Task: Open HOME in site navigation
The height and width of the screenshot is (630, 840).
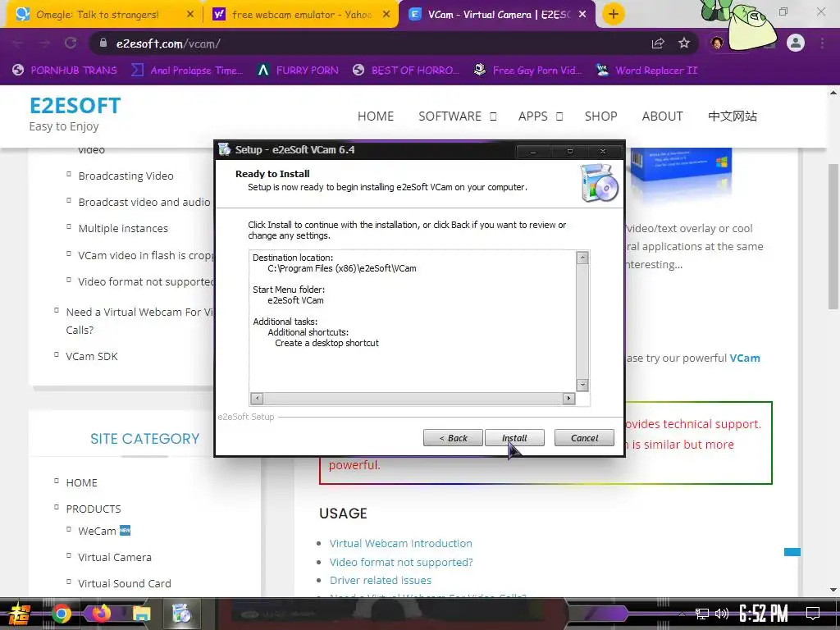Action: pos(376,116)
